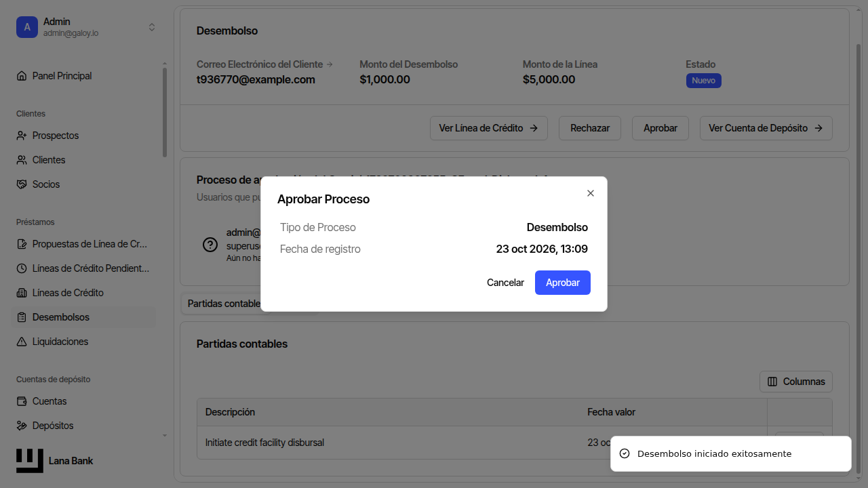Expand the Admin account switcher chevrons

coord(152,27)
